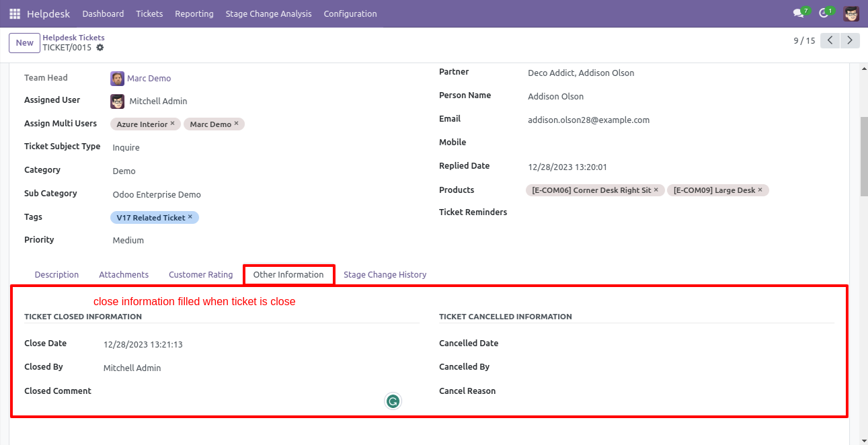868x445 pixels.
Task: Click the Email field addison.olson28@example.com
Action: click(x=680, y=120)
